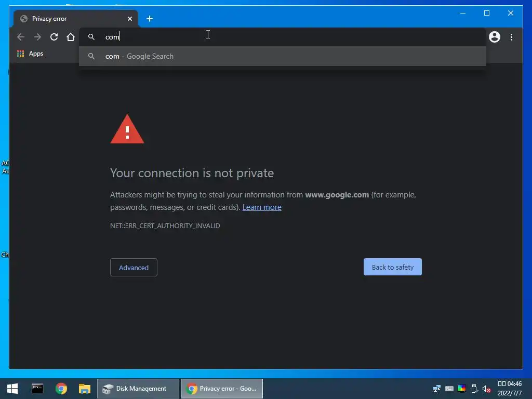The width and height of the screenshot is (532, 399).
Task: Open a new tab with plus button
Action: pyautogui.click(x=150, y=19)
